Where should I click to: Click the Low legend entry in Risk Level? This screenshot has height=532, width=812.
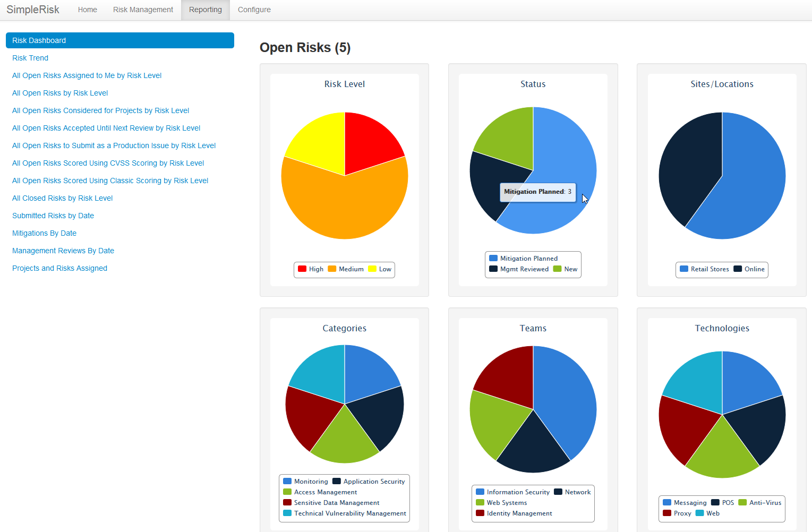pyautogui.click(x=380, y=269)
